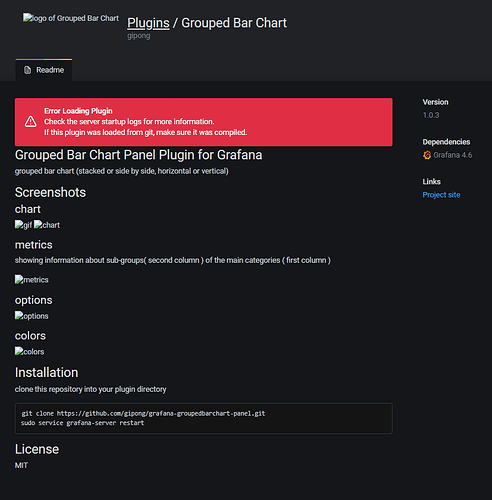Click the git clone command code block

pos(204,418)
